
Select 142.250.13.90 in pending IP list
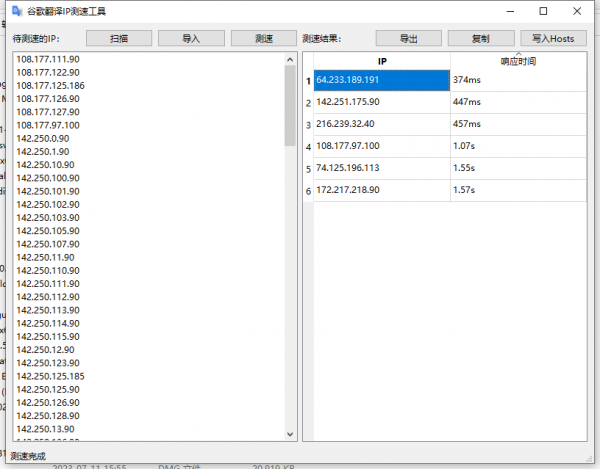pos(46,429)
